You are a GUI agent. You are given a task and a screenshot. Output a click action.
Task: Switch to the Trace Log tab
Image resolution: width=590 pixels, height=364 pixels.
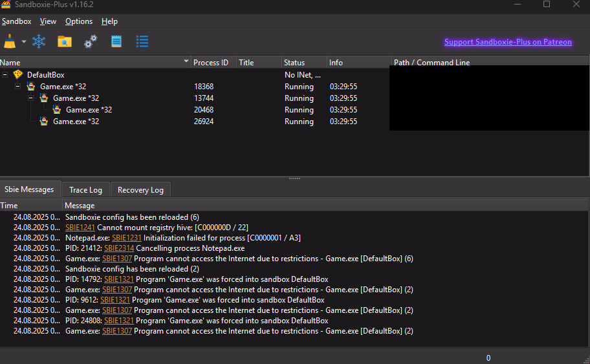point(85,190)
